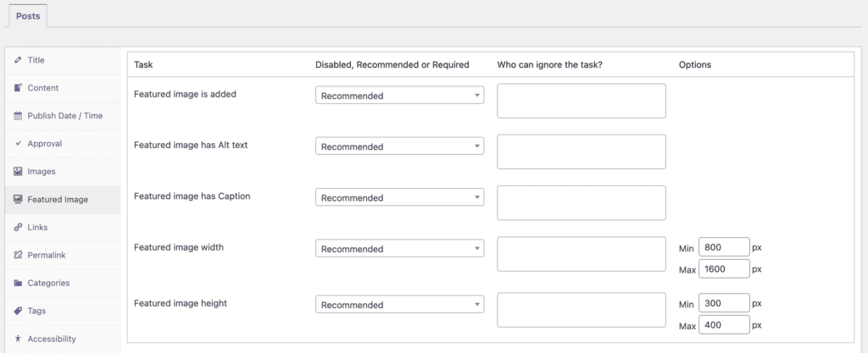Image resolution: width=868 pixels, height=353 pixels.
Task: Open the Tags section
Action: tap(62, 311)
